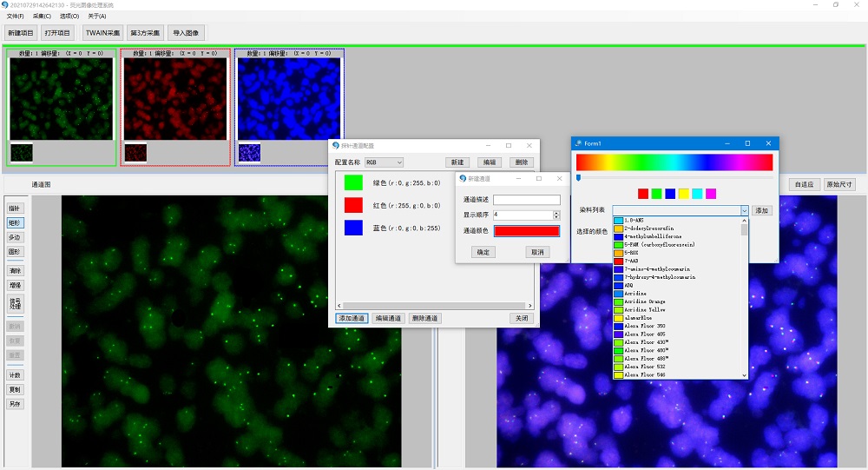This screenshot has width=868, height=470.
Task: Click the 另存 save-as tool
Action: point(15,404)
